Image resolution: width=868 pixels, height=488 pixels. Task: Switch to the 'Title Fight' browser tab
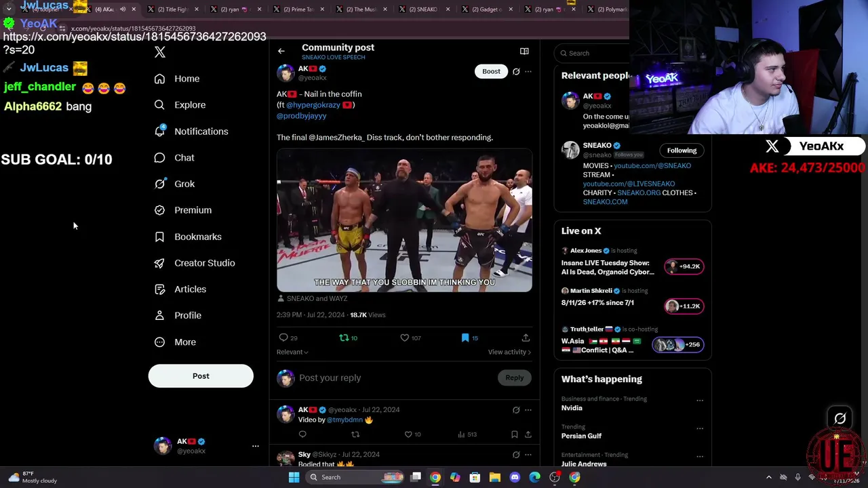pyautogui.click(x=173, y=9)
